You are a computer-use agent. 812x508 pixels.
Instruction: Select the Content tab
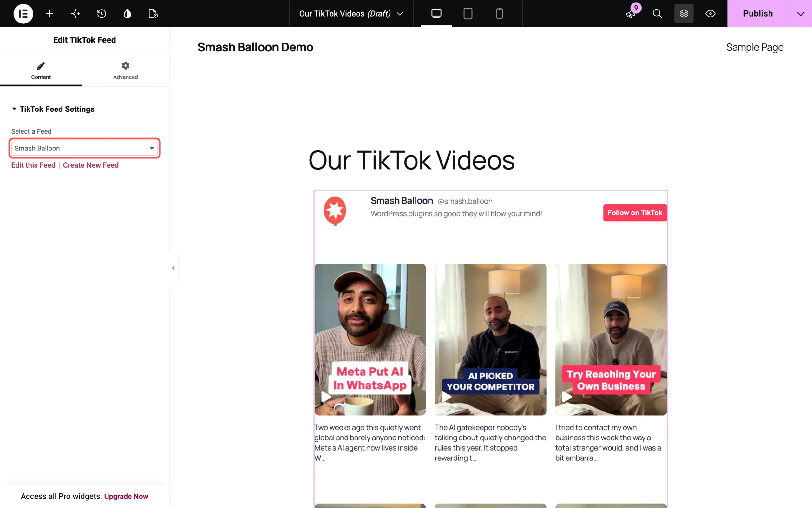[x=41, y=71]
